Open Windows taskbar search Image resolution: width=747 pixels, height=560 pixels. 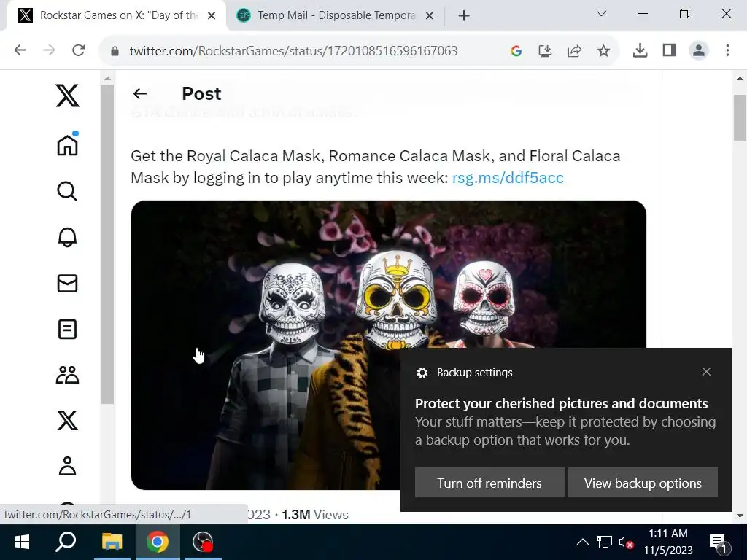click(x=66, y=542)
